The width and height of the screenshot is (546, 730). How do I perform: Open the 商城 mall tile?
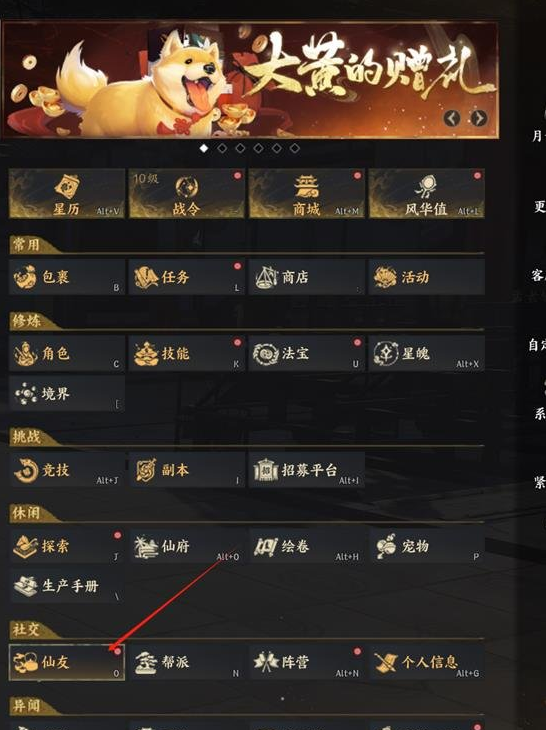point(306,193)
